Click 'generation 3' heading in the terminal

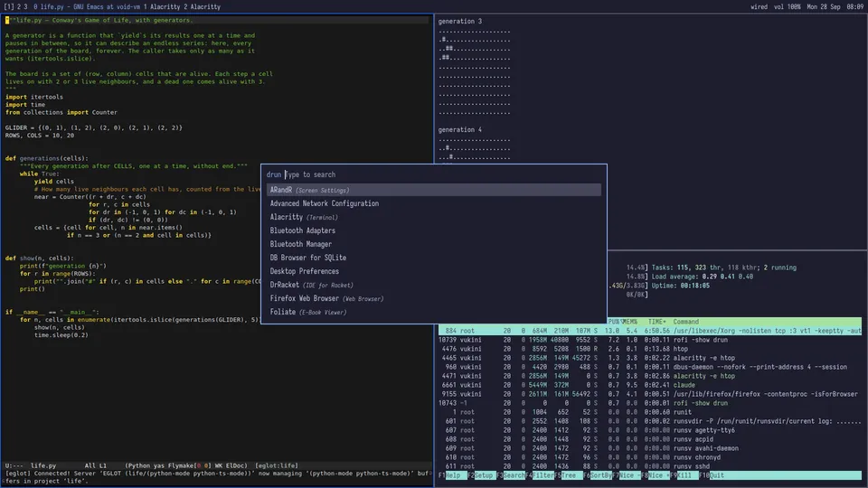click(x=460, y=21)
